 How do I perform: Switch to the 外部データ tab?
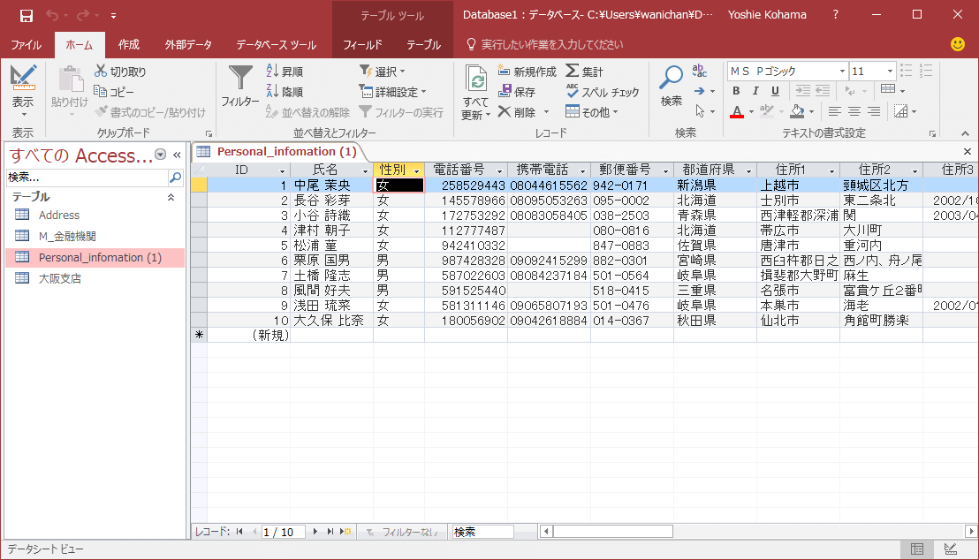pyautogui.click(x=188, y=45)
